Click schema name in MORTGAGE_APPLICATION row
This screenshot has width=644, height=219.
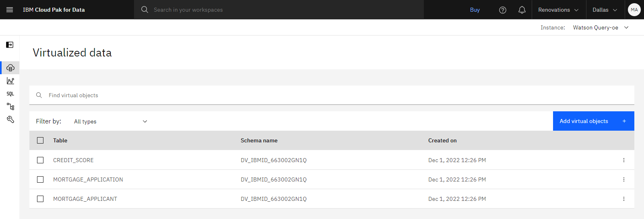click(274, 179)
